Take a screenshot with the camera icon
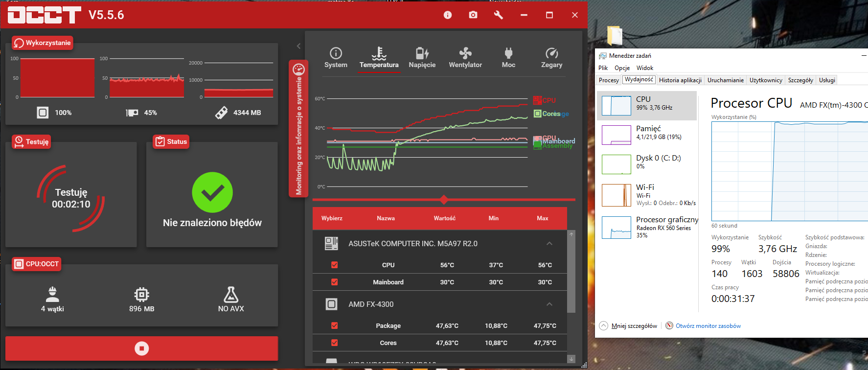 coord(473,15)
